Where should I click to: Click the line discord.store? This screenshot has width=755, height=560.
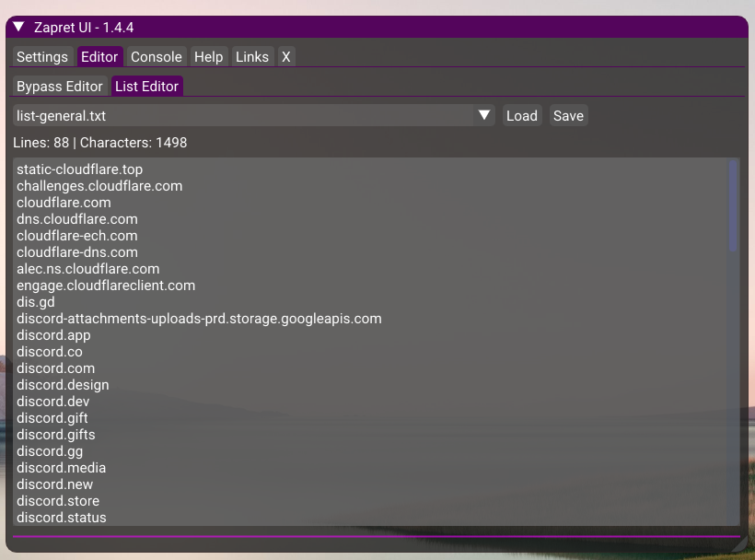[58, 501]
